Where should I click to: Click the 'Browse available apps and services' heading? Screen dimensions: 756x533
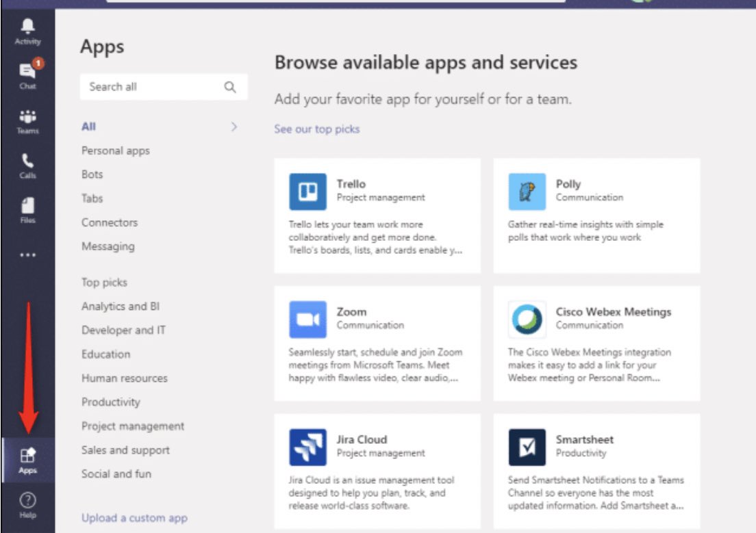(426, 63)
